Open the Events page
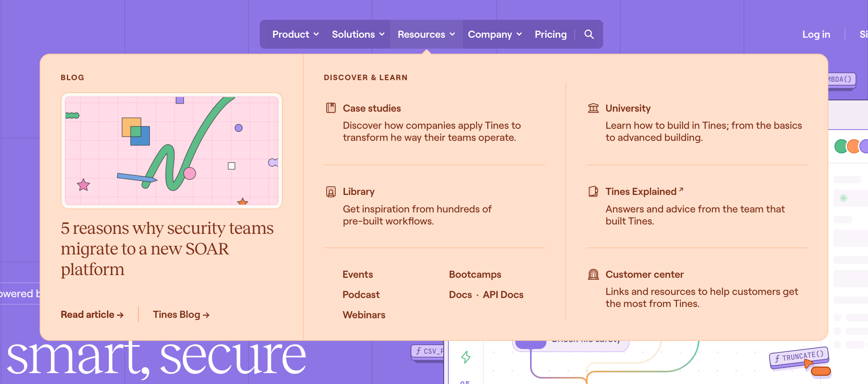The image size is (868, 384). [x=357, y=274]
